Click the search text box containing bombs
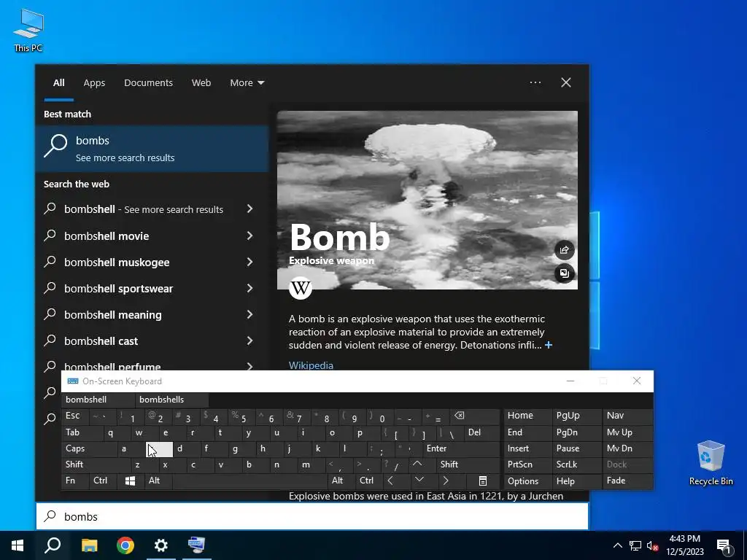 tap(312, 516)
